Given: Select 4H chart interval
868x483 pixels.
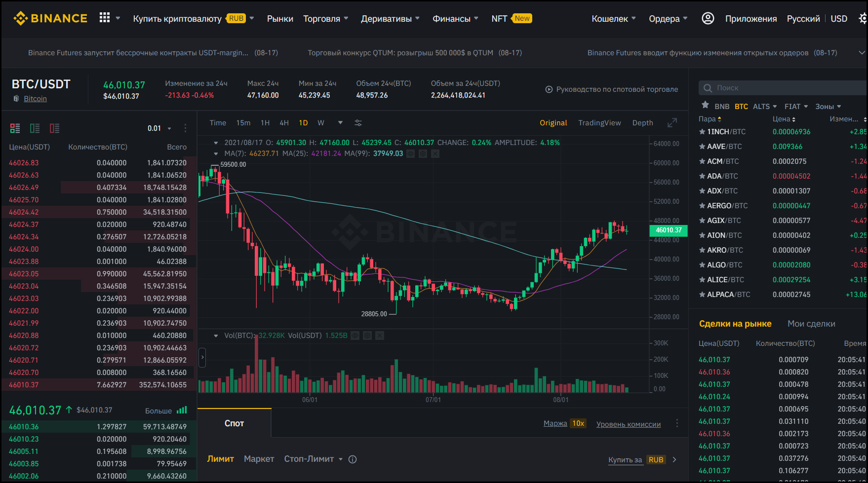Looking at the screenshot, I should pyautogui.click(x=284, y=123).
